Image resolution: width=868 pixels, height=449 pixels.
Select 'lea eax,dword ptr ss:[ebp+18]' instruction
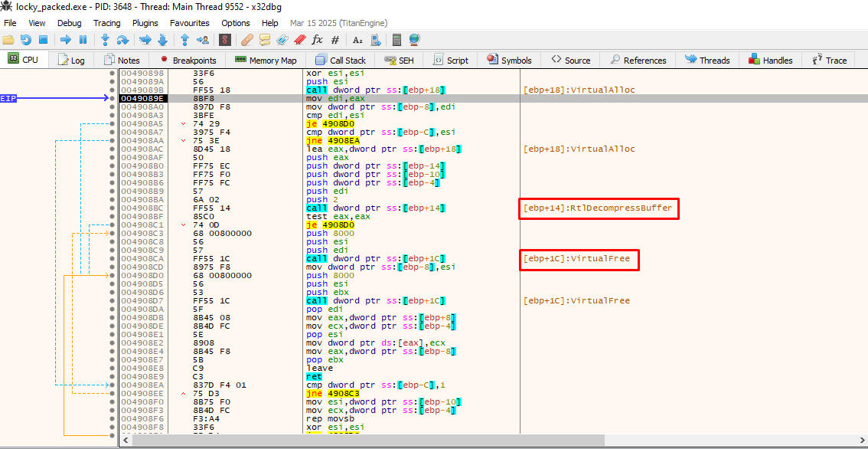pos(384,149)
